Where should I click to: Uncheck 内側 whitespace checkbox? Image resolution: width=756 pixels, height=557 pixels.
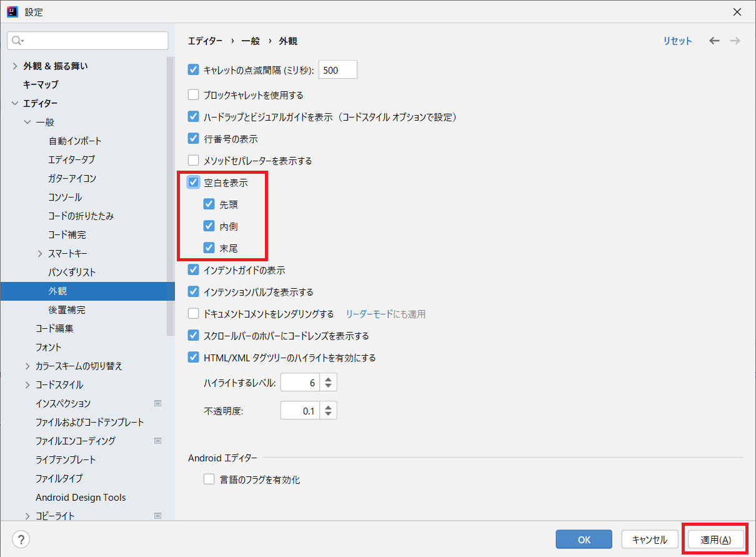click(x=209, y=226)
